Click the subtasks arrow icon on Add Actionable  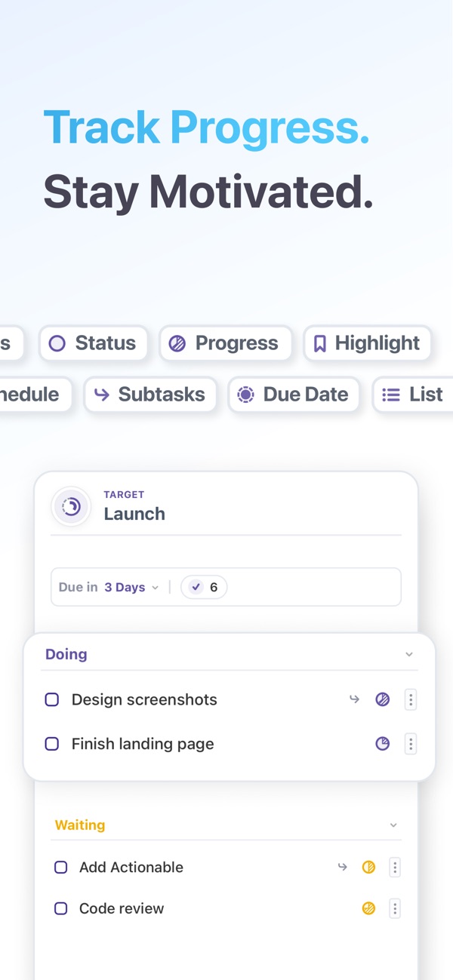(342, 867)
